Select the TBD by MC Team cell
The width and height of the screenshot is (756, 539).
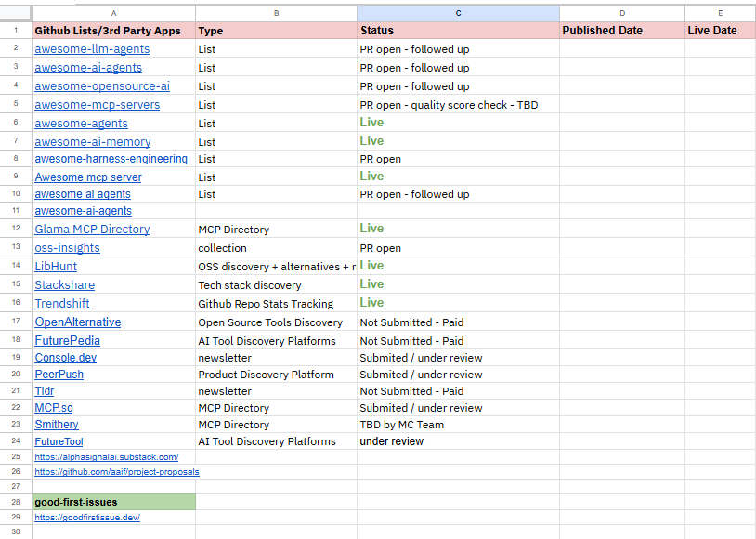click(x=458, y=425)
